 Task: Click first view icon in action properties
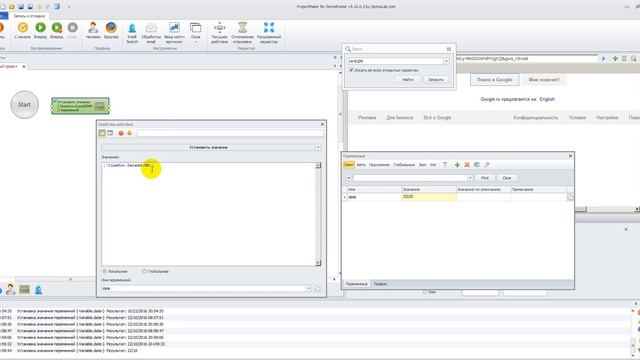(x=102, y=133)
